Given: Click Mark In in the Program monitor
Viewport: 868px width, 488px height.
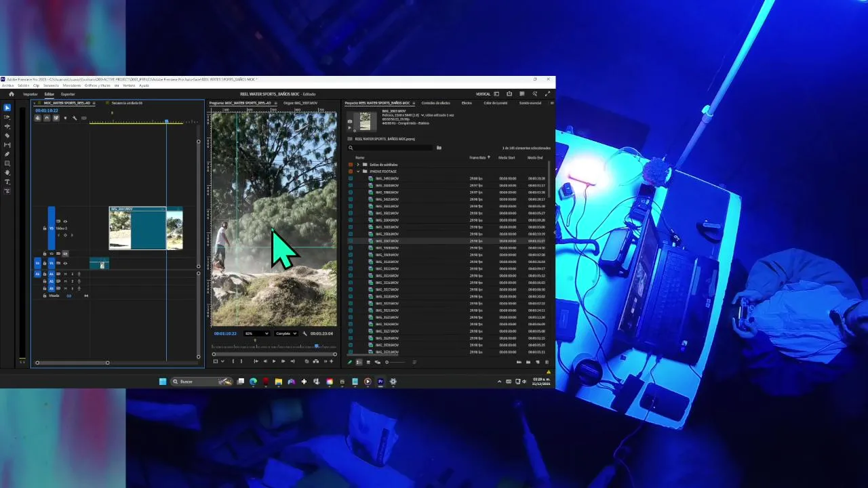Looking at the screenshot, I should (233, 361).
